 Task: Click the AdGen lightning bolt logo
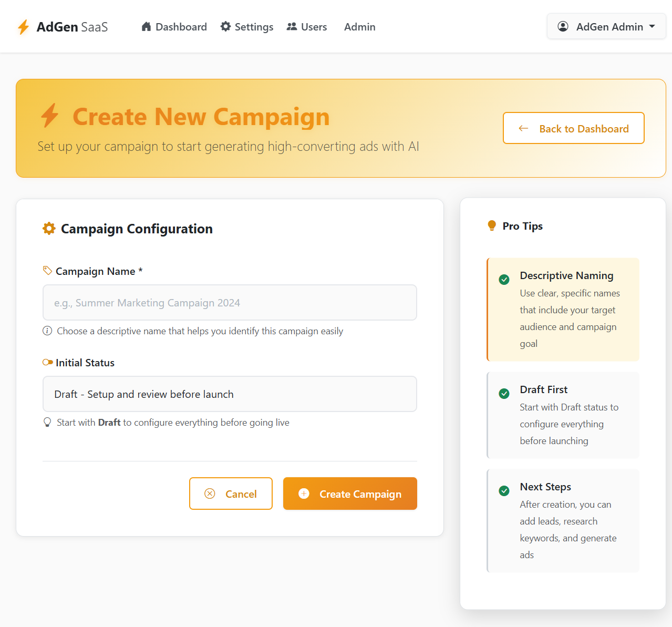click(x=23, y=27)
